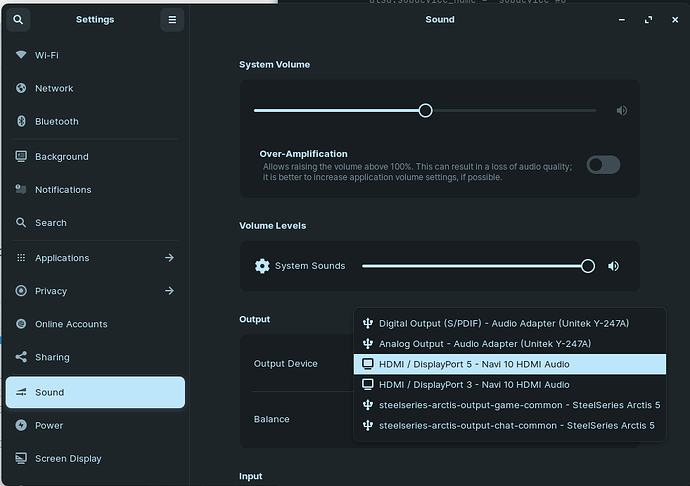Open the Bluetooth settings panel

[95, 121]
